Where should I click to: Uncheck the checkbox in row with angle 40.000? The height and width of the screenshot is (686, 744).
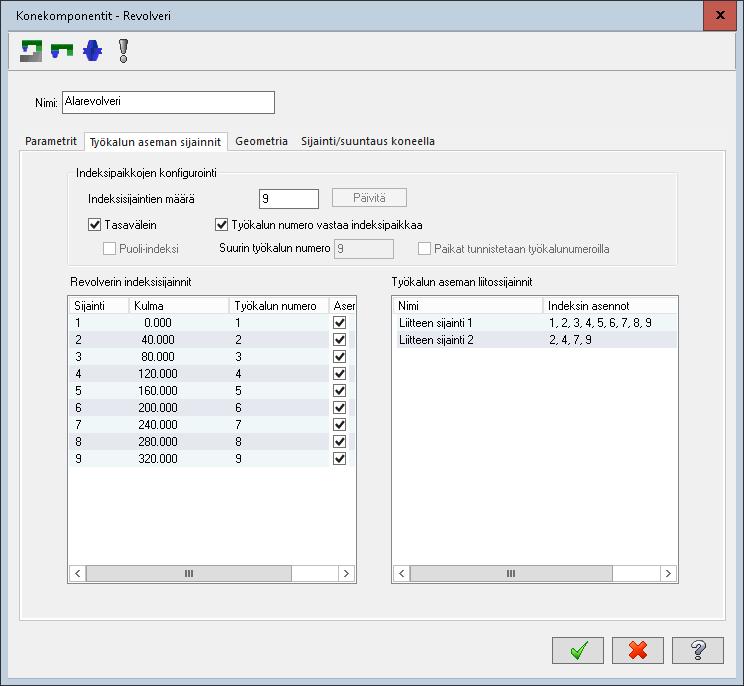click(339, 340)
